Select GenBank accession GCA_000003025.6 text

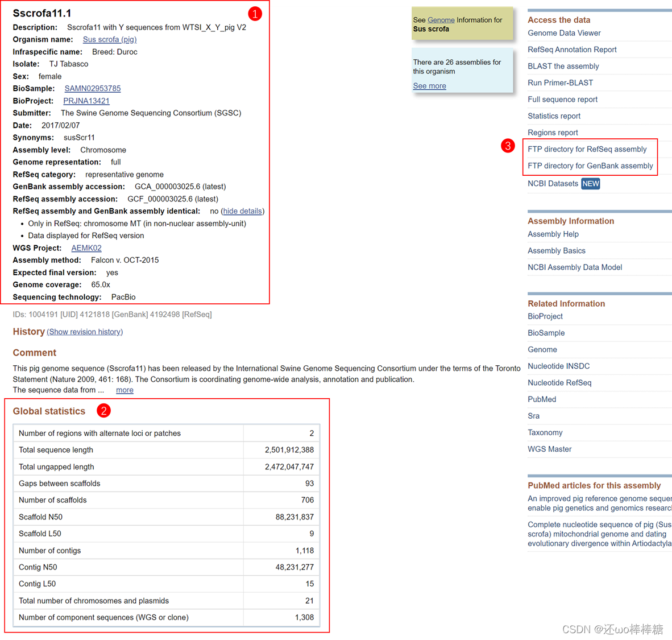tap(168, 187)
